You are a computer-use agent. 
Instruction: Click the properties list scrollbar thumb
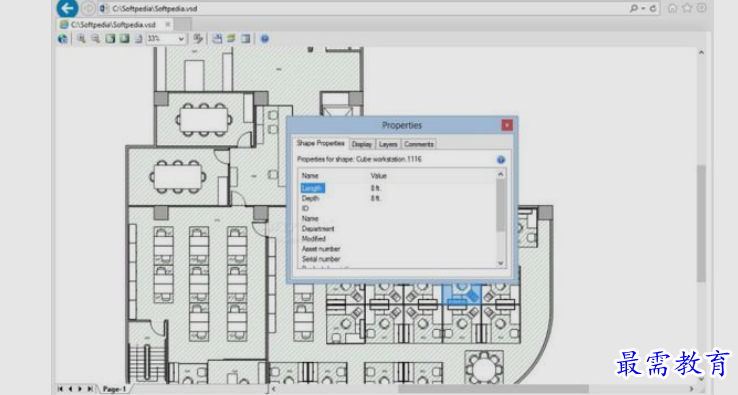(501, 205)
